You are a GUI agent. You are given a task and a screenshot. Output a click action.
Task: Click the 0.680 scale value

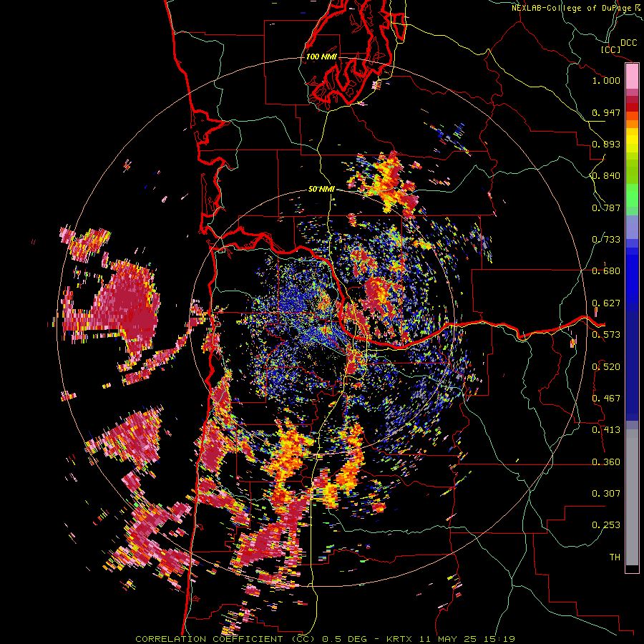tap(606, 271)
